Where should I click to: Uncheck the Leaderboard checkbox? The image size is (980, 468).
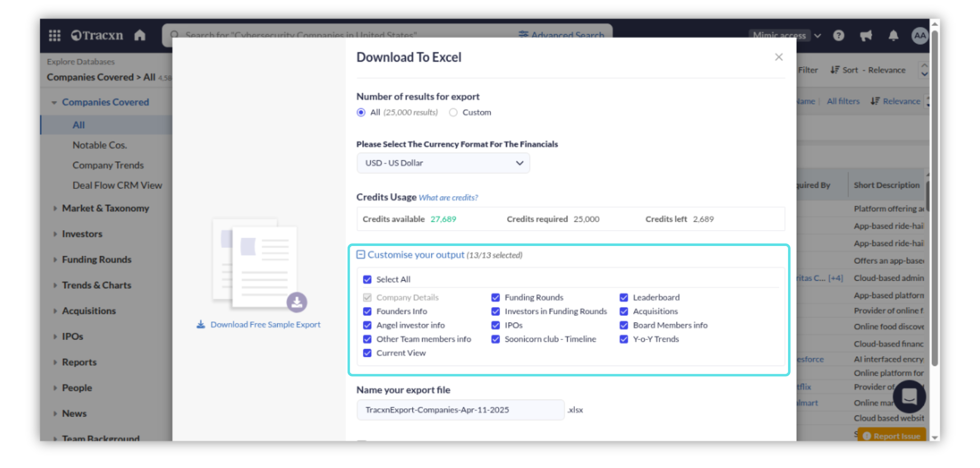point(624,298)
